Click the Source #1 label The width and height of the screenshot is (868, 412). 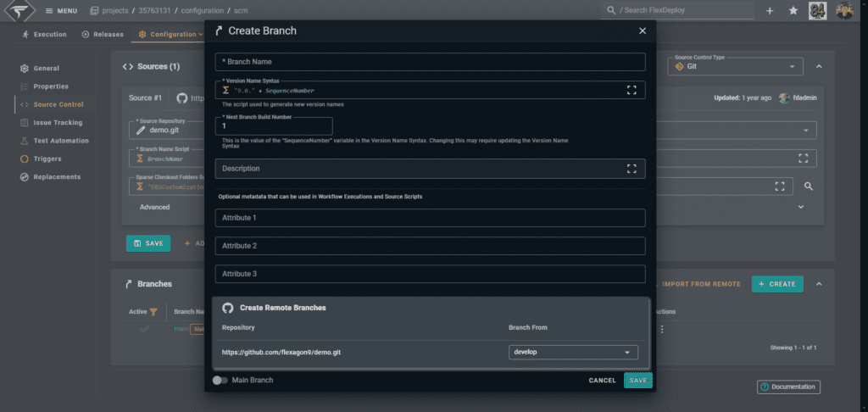(145, 98)
